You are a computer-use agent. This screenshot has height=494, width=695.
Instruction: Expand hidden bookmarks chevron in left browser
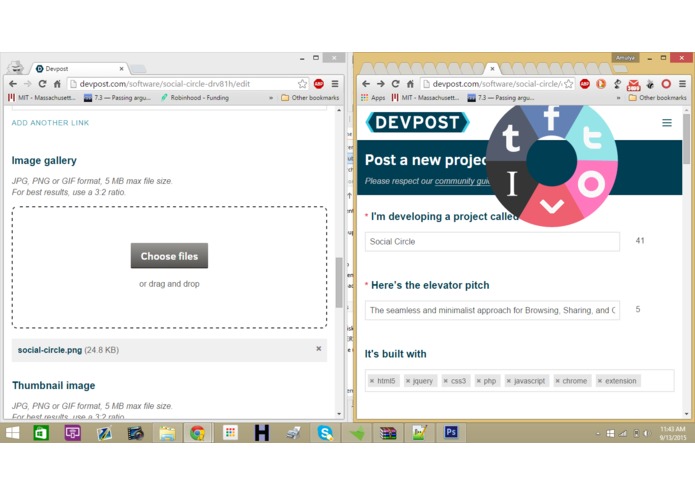point(271,98)
